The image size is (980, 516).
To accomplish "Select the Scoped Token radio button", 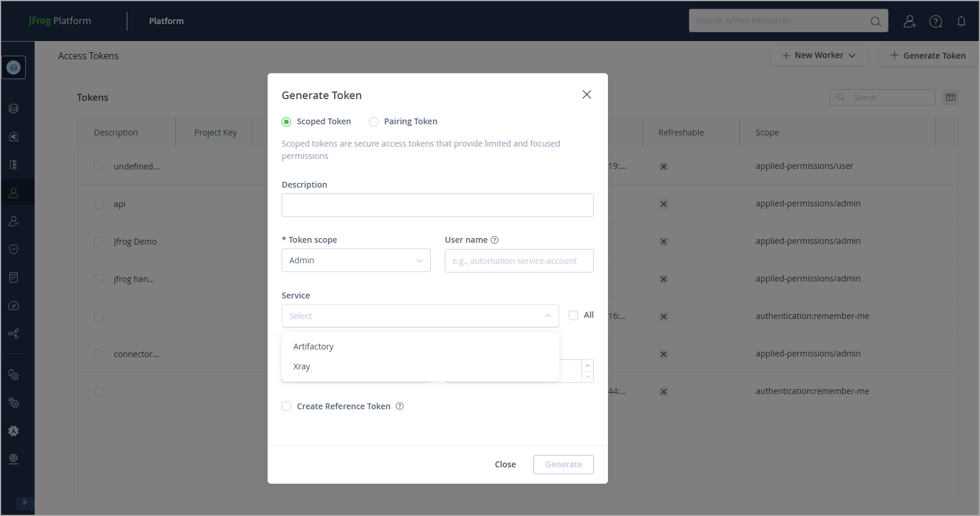I will [x=286, y=122].
